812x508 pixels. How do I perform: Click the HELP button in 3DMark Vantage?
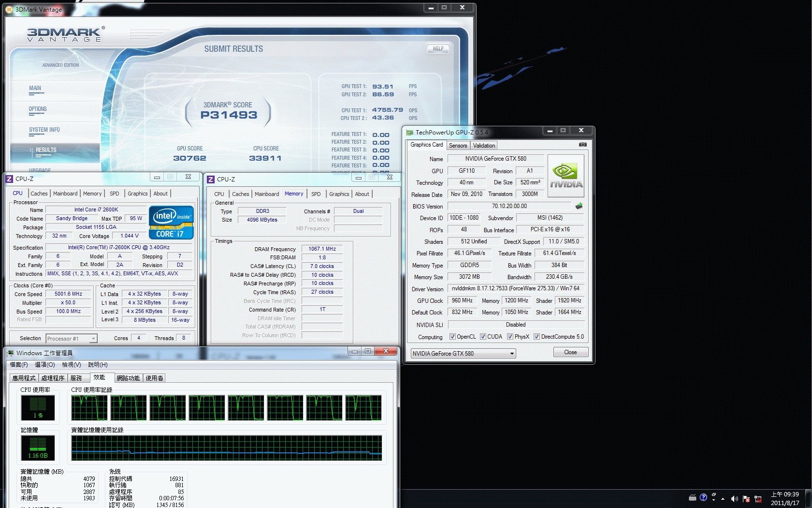tap(438, 49)
